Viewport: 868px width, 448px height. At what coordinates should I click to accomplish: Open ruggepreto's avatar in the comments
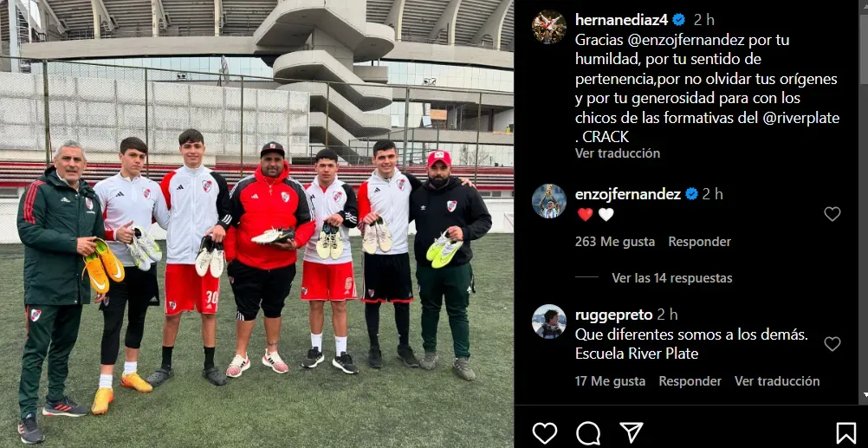point(548,321)
